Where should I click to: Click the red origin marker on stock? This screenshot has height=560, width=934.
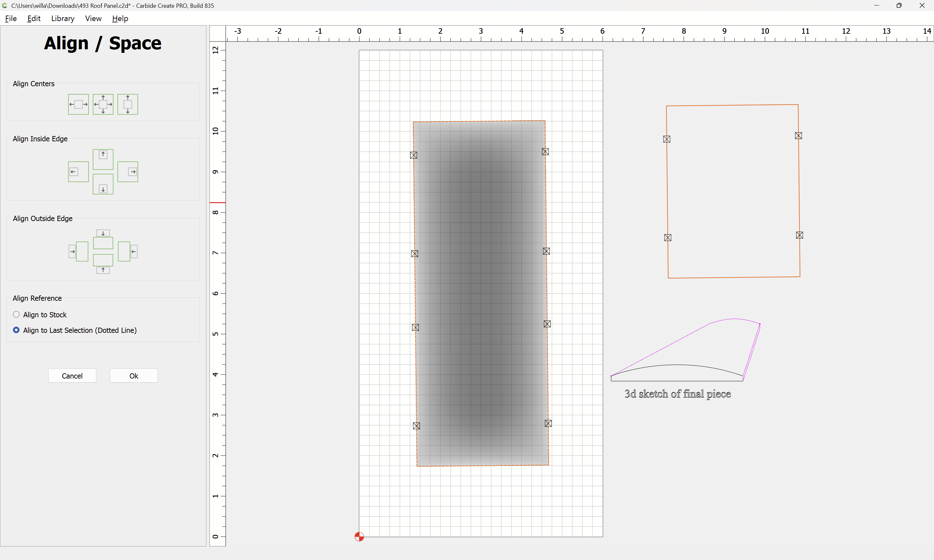coord(359,536)
